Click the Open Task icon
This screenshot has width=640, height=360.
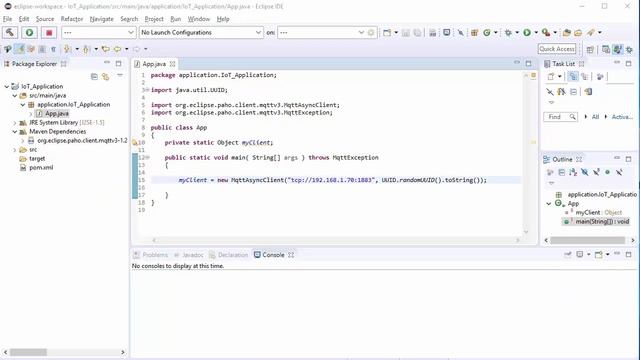pyautogui.click(x=578, y=33)
